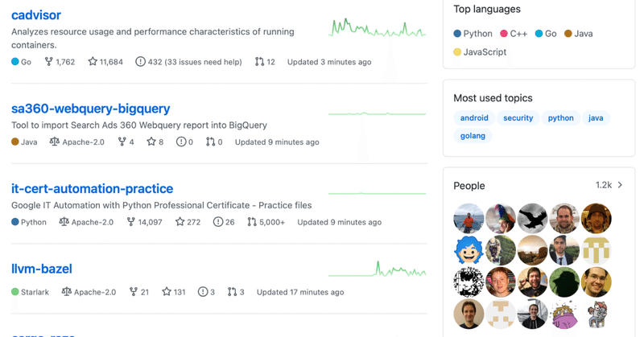Open sa360-webquery-bigquery stars icon
The height and width of the screenshot is (337, 644).
151,142
